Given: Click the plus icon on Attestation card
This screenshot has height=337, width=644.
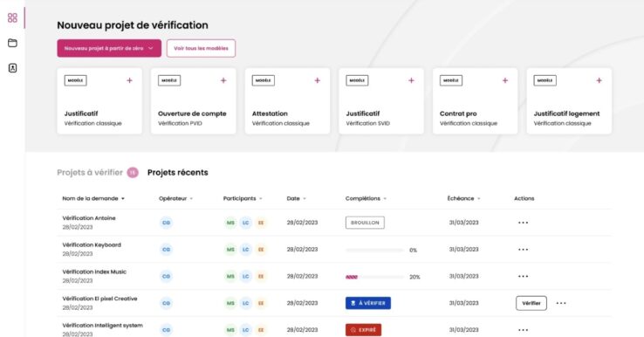Looking at the screenshot, I should (318, 80).
